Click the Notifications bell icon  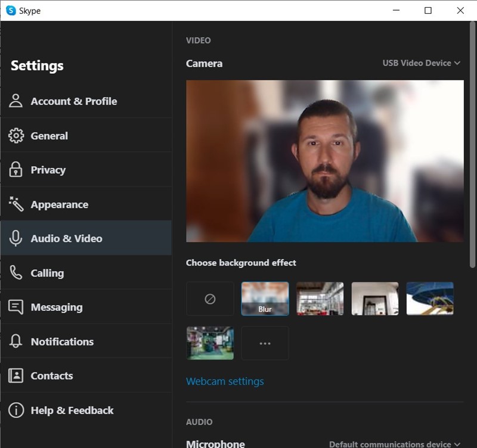16,341
